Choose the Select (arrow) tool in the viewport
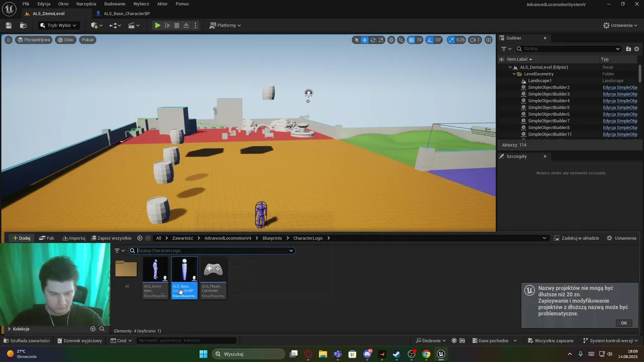 357,40
